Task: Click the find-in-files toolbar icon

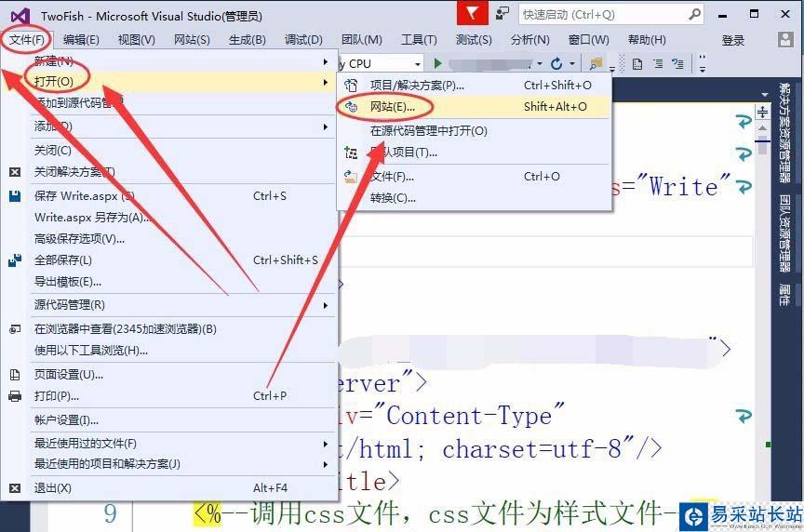Action: click(596, 64)
